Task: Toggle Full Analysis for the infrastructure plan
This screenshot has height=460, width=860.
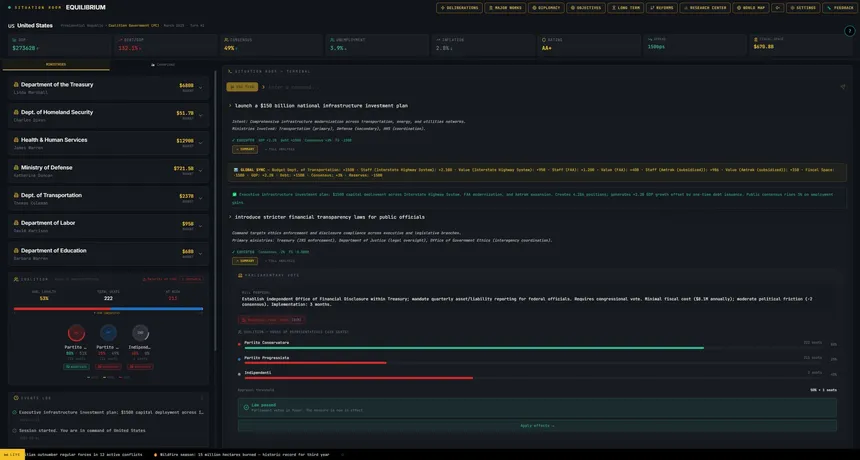Action: click(x=280, y=149)
